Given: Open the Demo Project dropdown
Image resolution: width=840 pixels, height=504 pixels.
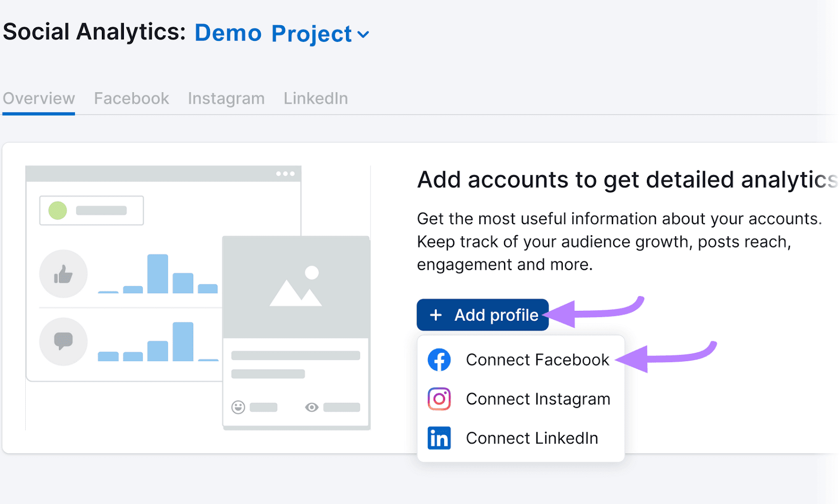Looking at the screenshot, I should [x=273, y=33].
